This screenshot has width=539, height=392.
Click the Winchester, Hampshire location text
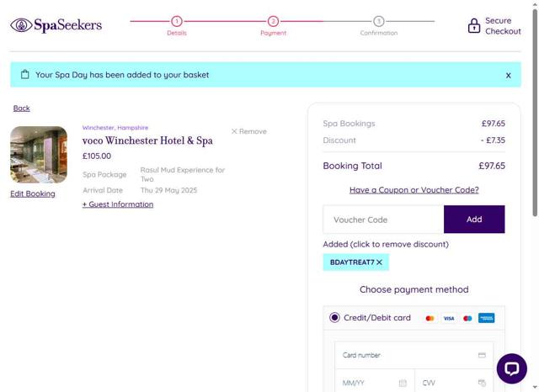coord(115,128)
